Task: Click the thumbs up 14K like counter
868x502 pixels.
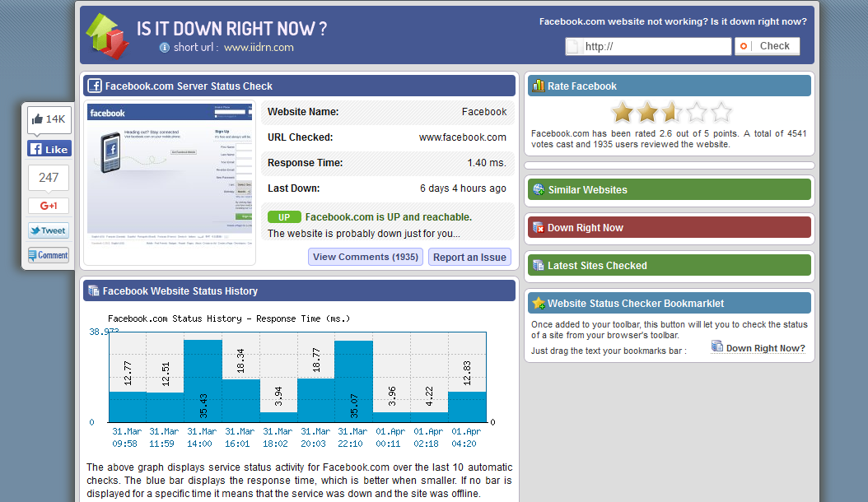Action: point(49,119)
